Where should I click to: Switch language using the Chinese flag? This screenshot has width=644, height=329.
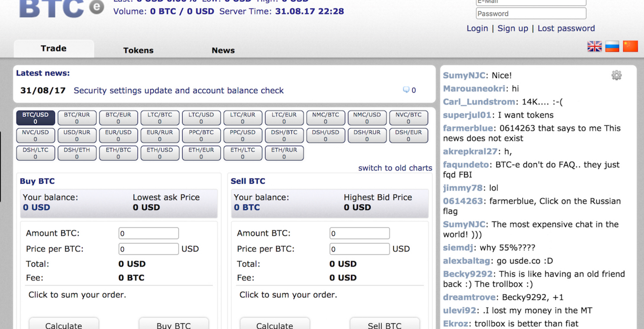tap(630, 46)
